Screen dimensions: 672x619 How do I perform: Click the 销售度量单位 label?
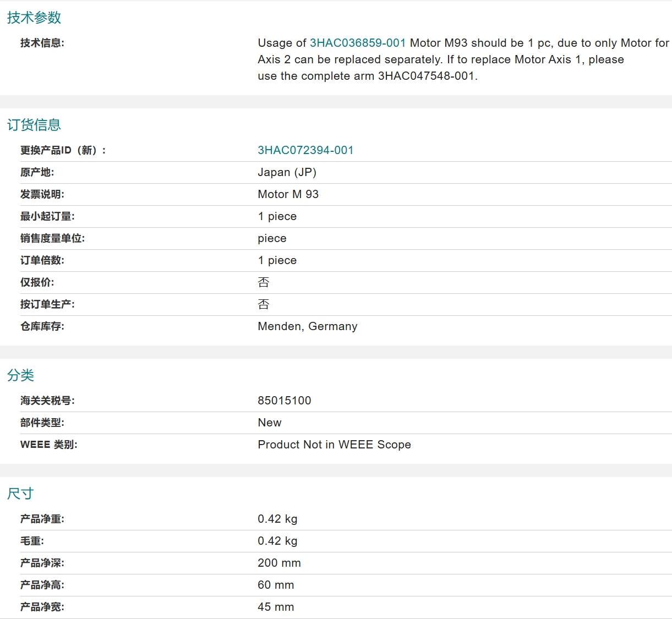[x=53, y=238]
